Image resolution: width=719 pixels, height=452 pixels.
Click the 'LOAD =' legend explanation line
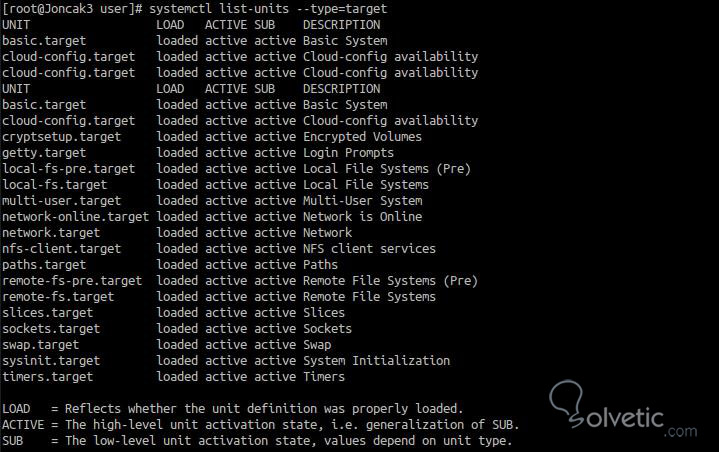click(232, 409)
